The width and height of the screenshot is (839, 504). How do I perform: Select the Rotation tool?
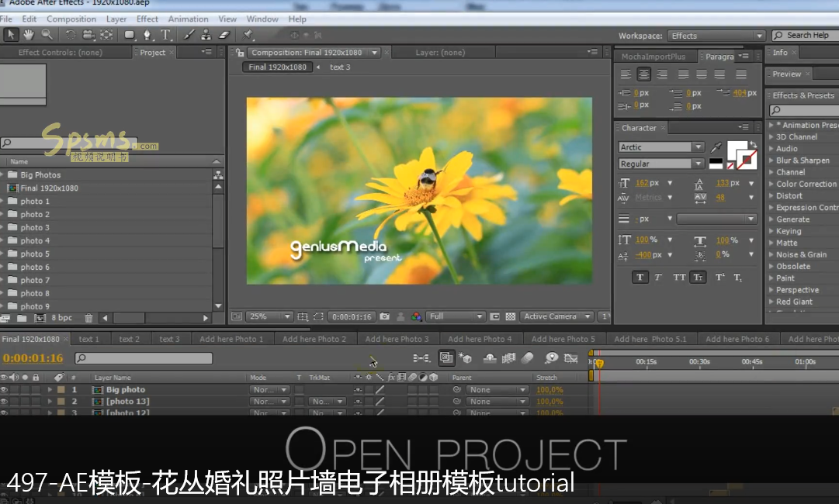coord(70,35)
